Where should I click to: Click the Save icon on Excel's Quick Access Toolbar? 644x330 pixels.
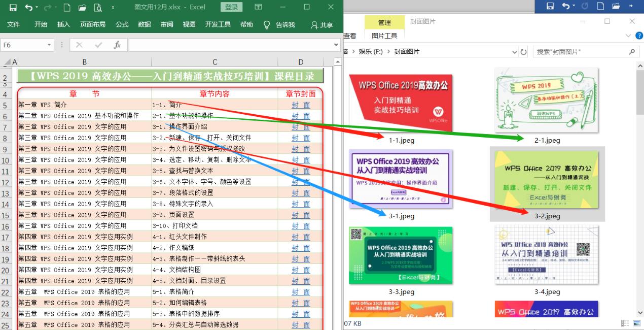point(14,7)
